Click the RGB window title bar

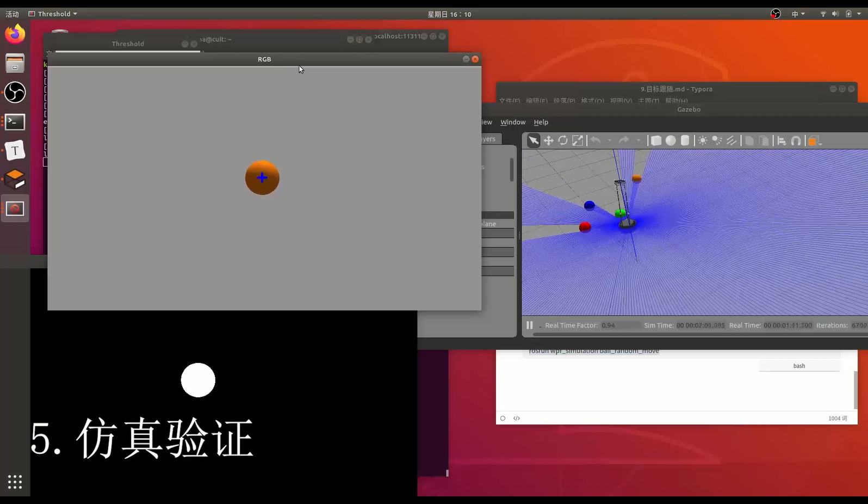(264, 59)
